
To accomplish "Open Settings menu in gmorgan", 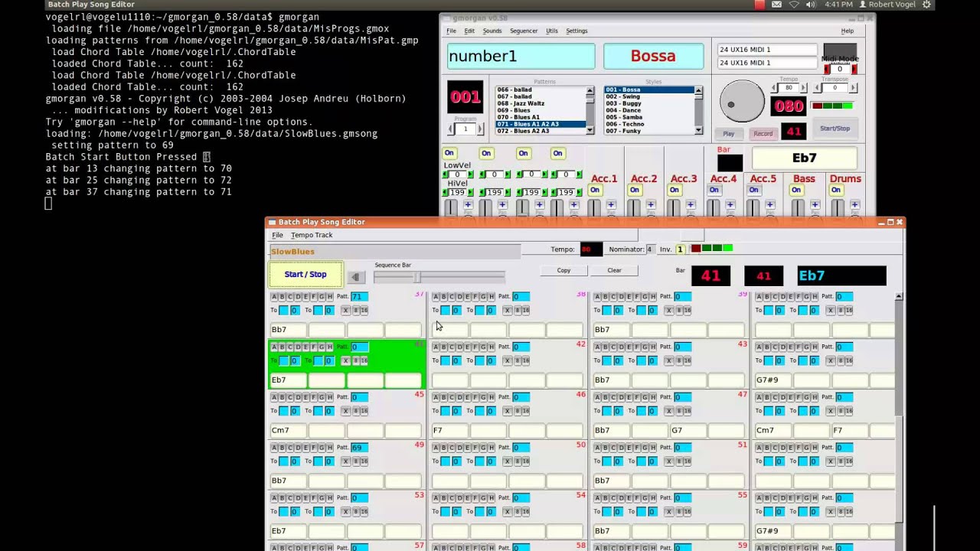I will pos(577,31).
